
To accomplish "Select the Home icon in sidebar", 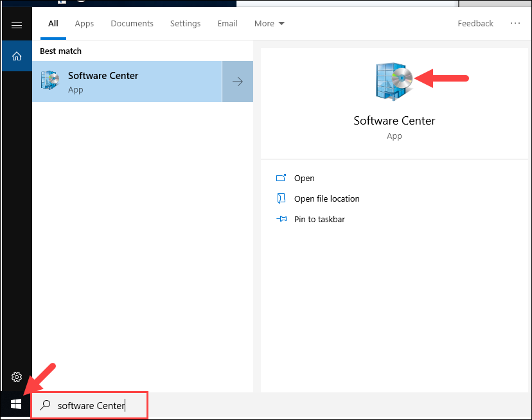I will coord(17,57).
